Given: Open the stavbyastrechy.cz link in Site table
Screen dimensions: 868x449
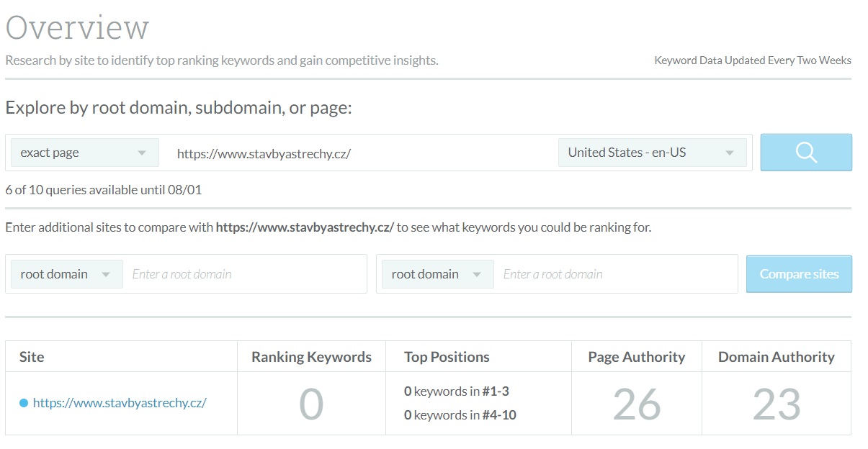Looking at the screenshot, I should pos(120,403).
